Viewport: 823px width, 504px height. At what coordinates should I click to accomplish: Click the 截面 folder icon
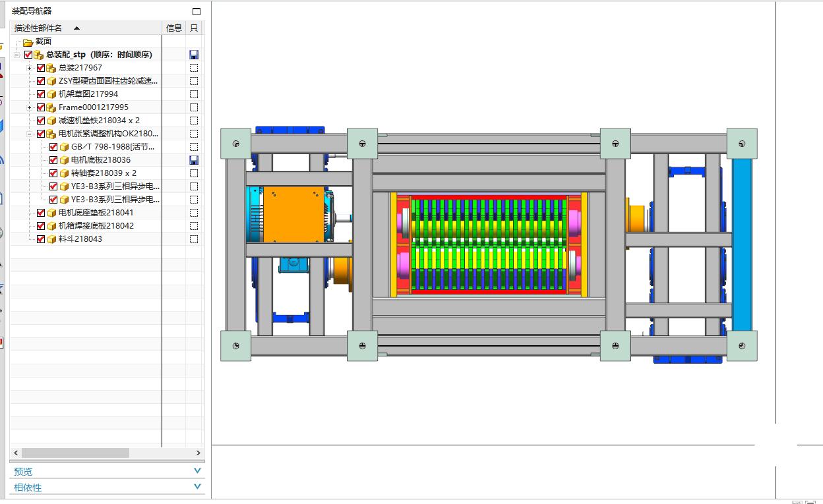(x=28, y=42)
